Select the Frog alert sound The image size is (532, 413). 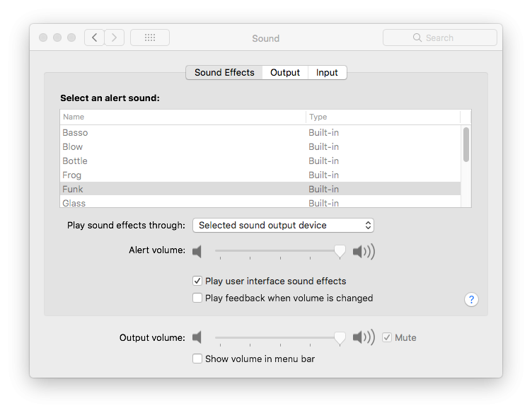(260, 175)
